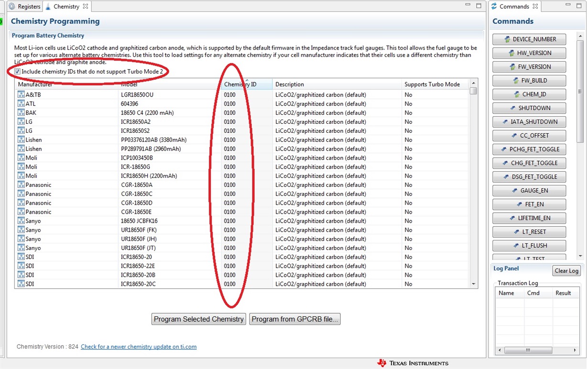Select model LGR18650OU in table
The image size is (588, 369).
137,95
